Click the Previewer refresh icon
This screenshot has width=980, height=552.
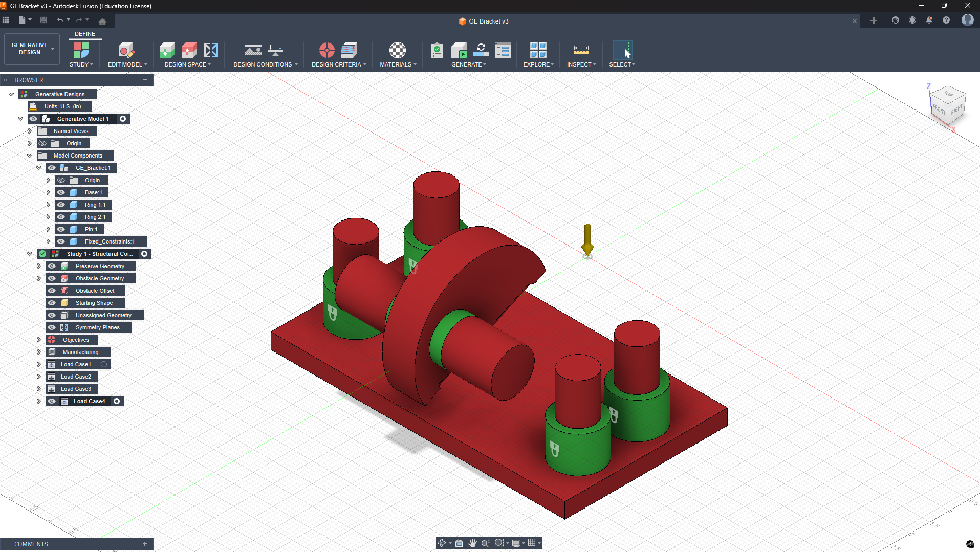(481, 50)
